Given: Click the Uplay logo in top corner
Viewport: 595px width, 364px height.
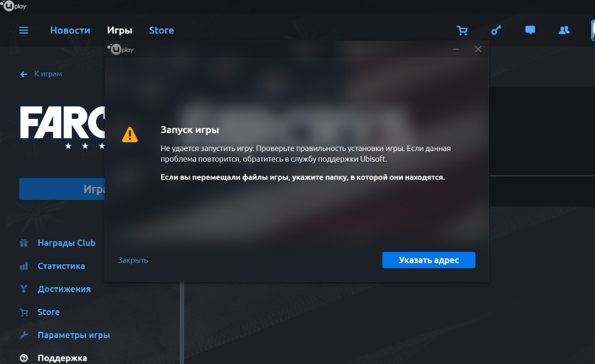Looking at the screenshot, I should (x=14, y=6).
